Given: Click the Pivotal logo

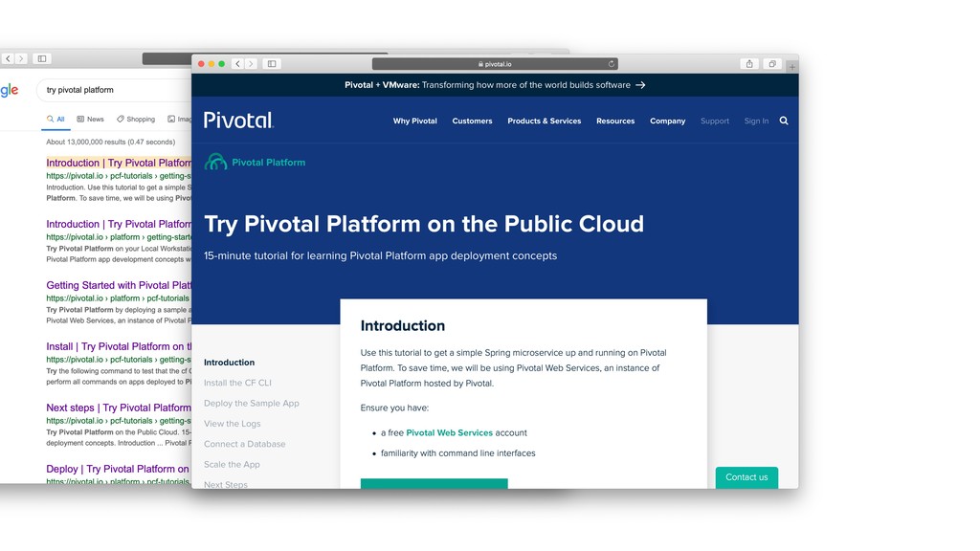Looking at the screenshot, I should click(238, 120).
